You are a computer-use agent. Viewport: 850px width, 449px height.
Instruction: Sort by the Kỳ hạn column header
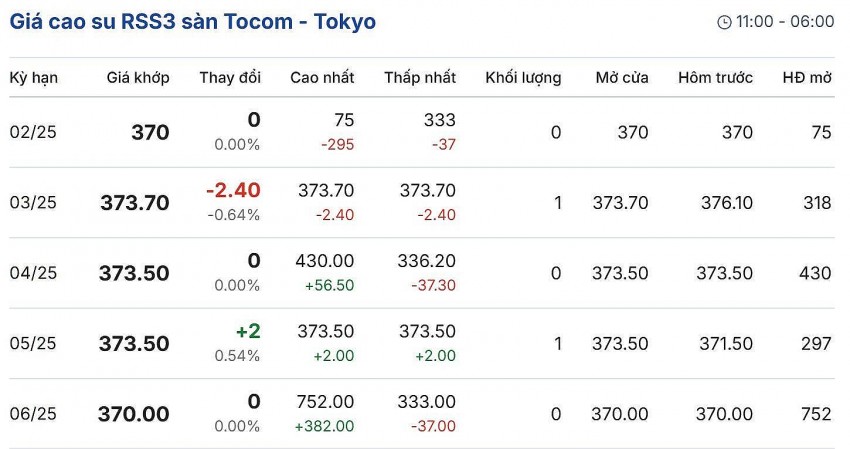33,77
